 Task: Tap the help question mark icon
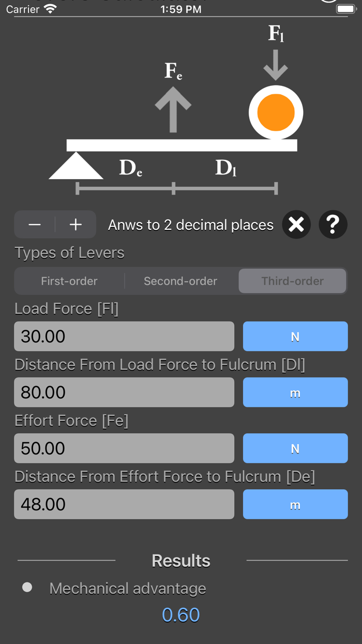333,225
